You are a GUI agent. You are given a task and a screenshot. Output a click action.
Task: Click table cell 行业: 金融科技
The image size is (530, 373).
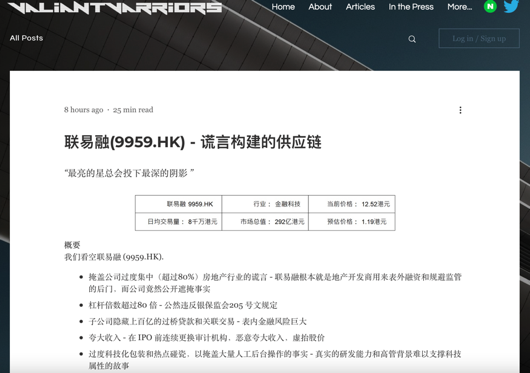tap(265, 204)
